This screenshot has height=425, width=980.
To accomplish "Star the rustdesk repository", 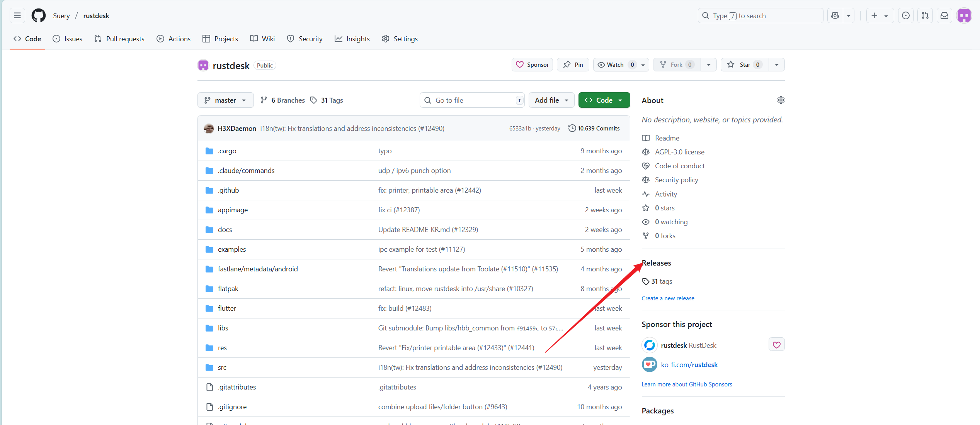I will pyautogui.click(x=745, y=64).
